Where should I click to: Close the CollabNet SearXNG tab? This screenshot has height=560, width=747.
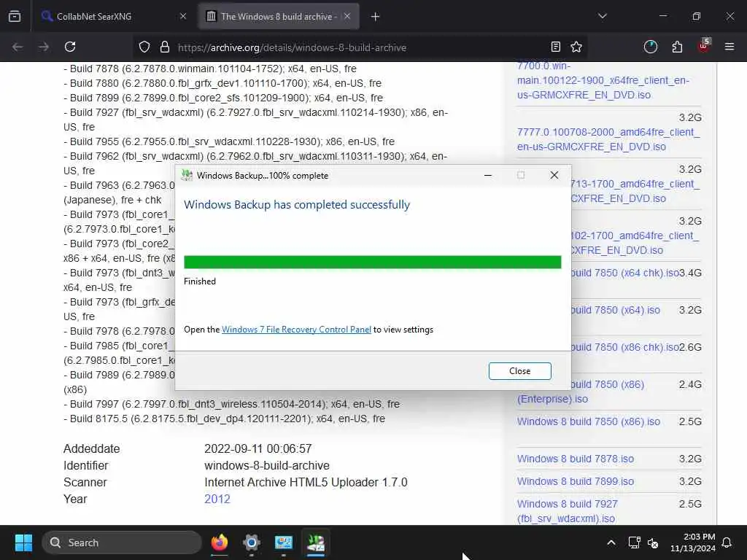pyautogui.click(x=183, y=16)
